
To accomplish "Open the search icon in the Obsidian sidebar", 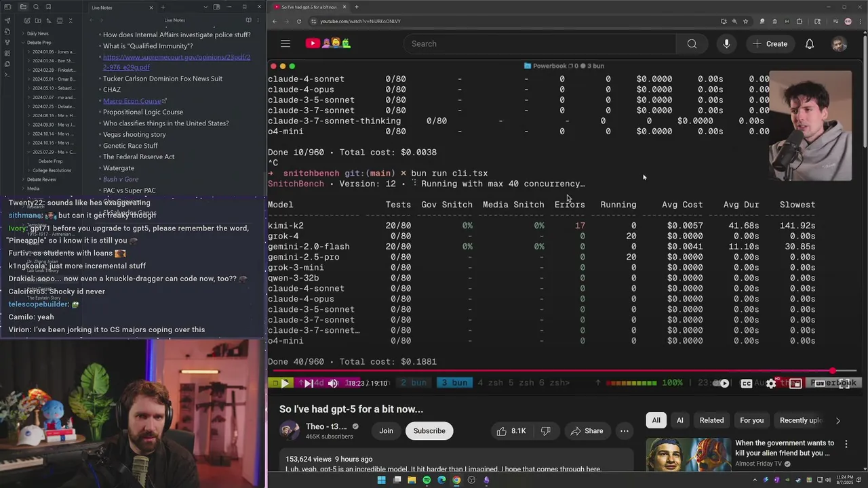I will (36, 7).
